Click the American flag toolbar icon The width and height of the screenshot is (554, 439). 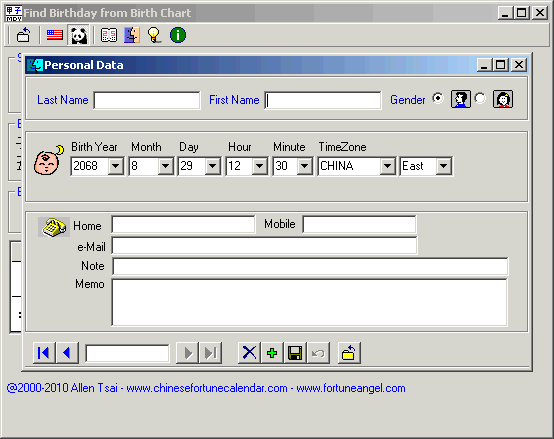(55, 35)
